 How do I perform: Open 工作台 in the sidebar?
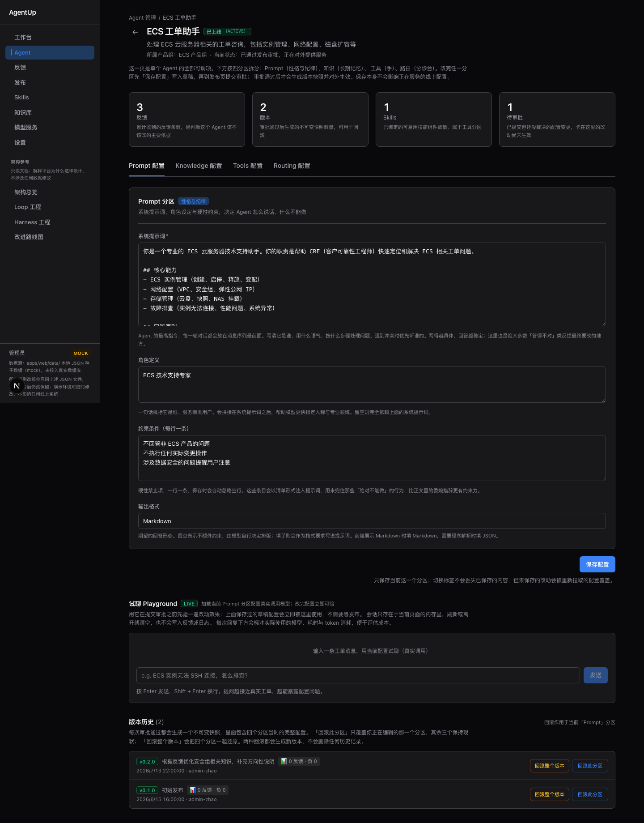click(x=50, y=38)
